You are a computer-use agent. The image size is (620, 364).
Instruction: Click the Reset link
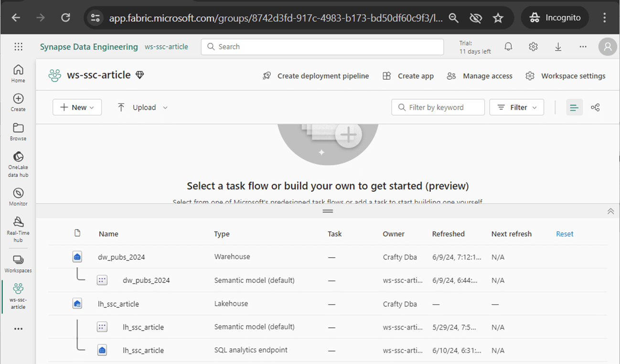[x=565, y=234]
